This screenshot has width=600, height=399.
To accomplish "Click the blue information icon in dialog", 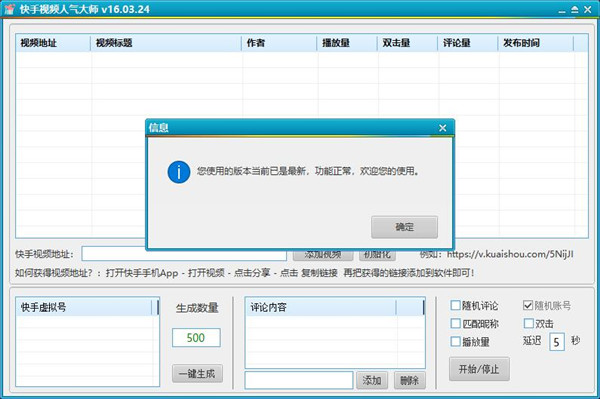I will pos(179,172).
